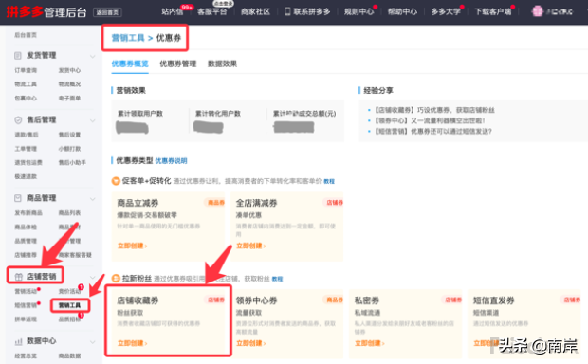
Task: Open 商品体检 in the sidebar
Action: (26, 227)
